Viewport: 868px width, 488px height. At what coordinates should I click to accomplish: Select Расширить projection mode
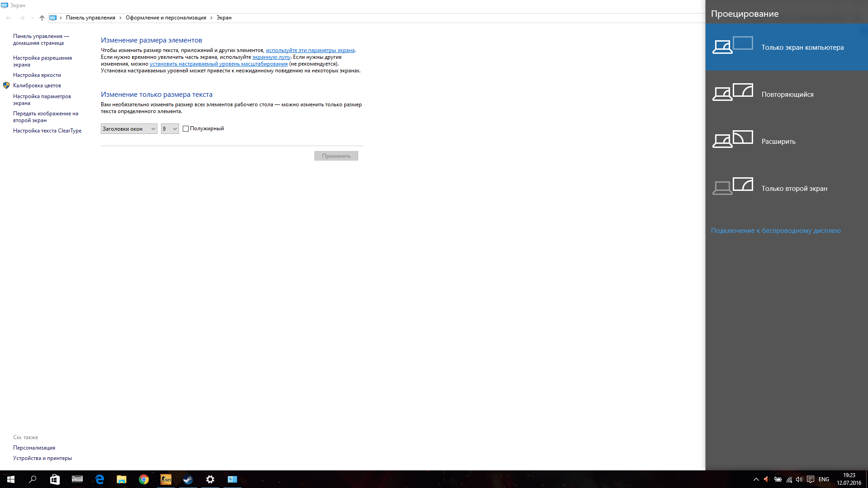(x=787, y=141)
